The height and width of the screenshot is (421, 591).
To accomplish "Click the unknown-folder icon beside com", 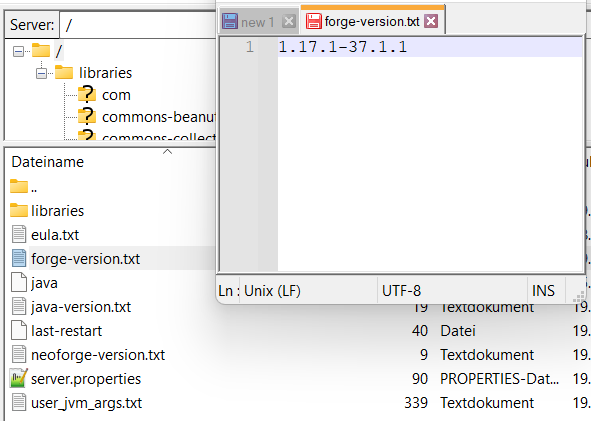I will pos(87,94).
